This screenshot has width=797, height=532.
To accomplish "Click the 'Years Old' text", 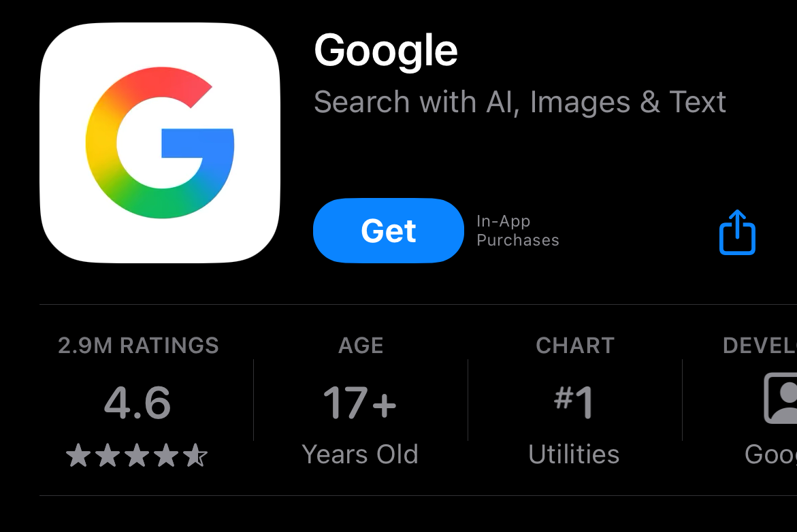I will [x=360, y=454].
